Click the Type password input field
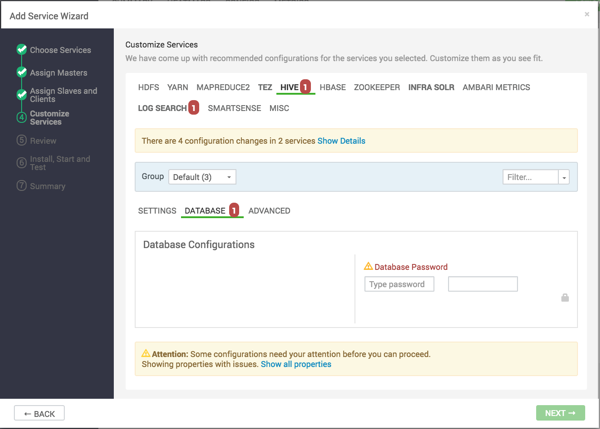 click(x=399, y=284)
